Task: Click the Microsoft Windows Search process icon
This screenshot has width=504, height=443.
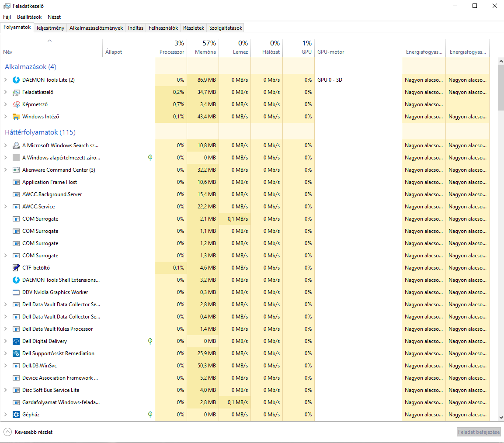Action: tap(16, 145)
